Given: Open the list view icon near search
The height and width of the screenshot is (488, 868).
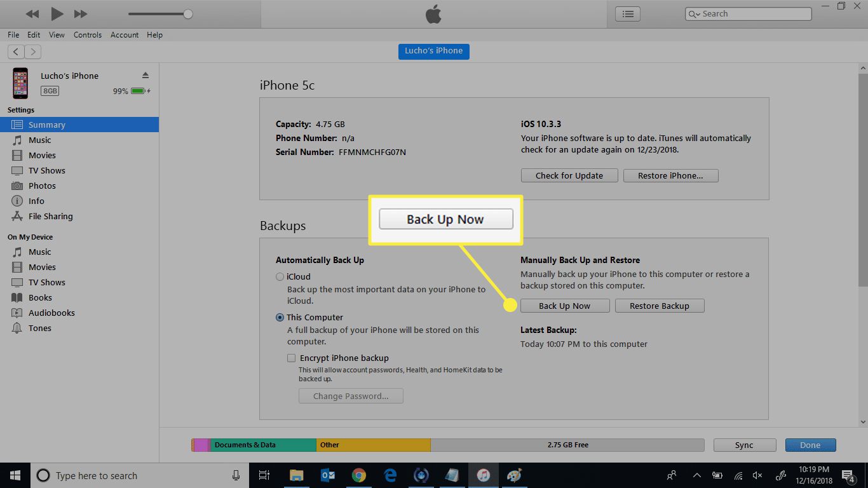Looking at the screenshot, I should (627, 13).
